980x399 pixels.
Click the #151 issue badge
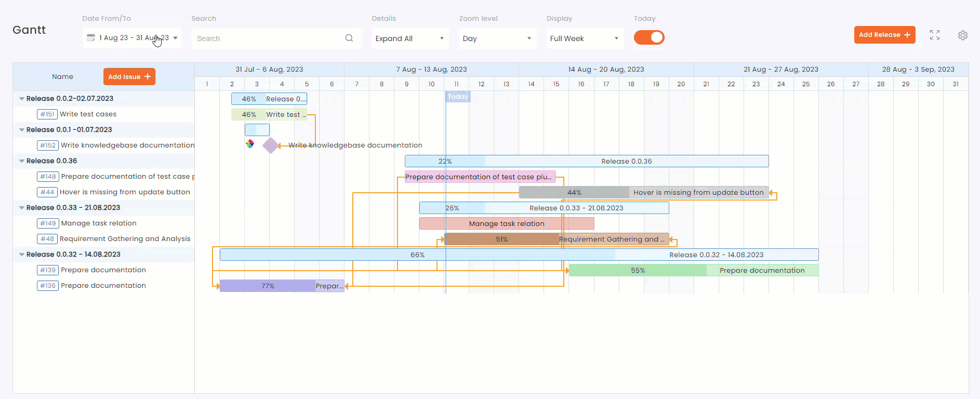tap(47, 114)
